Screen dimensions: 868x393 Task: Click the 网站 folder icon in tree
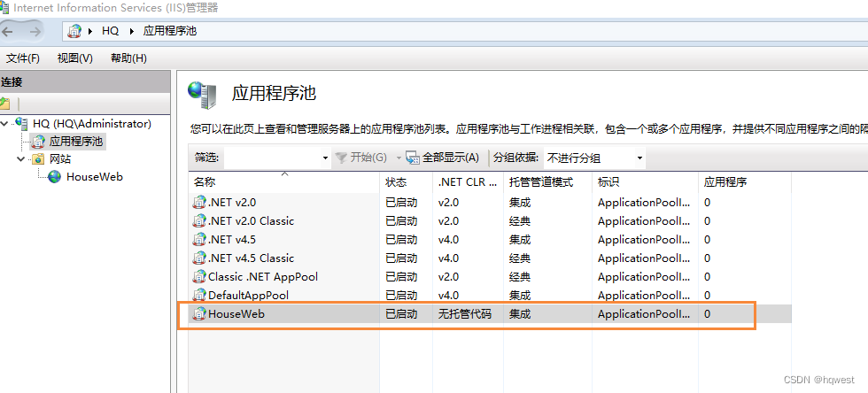(x=38, y=159)
